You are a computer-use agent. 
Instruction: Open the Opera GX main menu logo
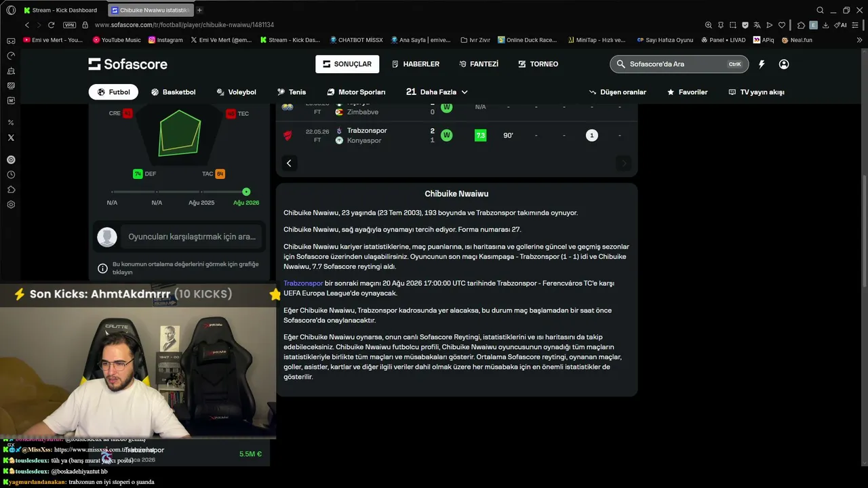pos(11,10)
